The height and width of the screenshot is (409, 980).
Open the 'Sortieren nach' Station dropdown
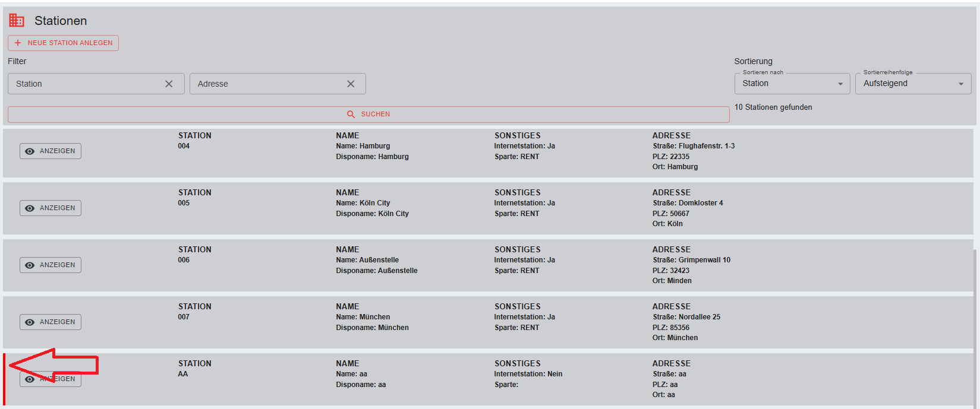point(792,84)
